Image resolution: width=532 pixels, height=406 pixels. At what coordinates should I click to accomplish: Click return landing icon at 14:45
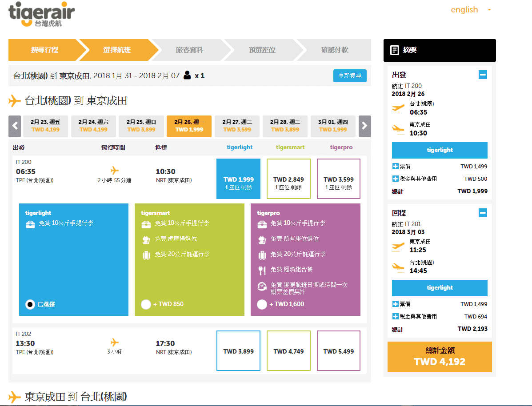(398, 267)
